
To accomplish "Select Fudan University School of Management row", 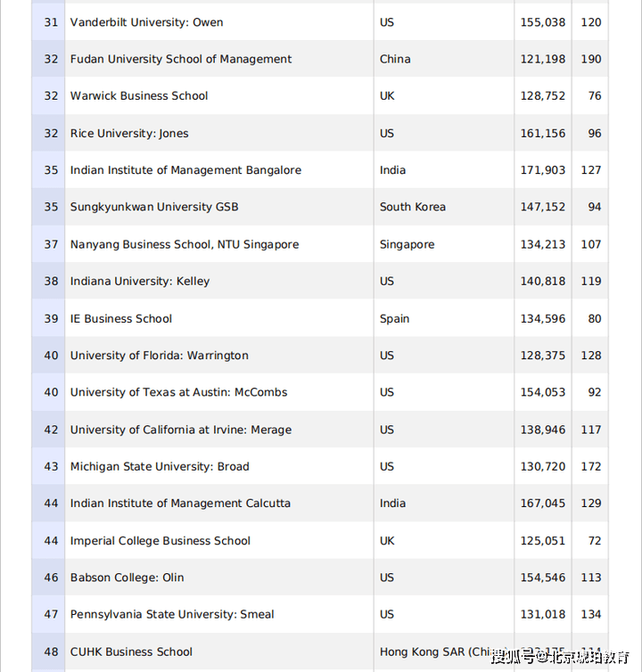I will pyautogui.click(x=181, y=60).
